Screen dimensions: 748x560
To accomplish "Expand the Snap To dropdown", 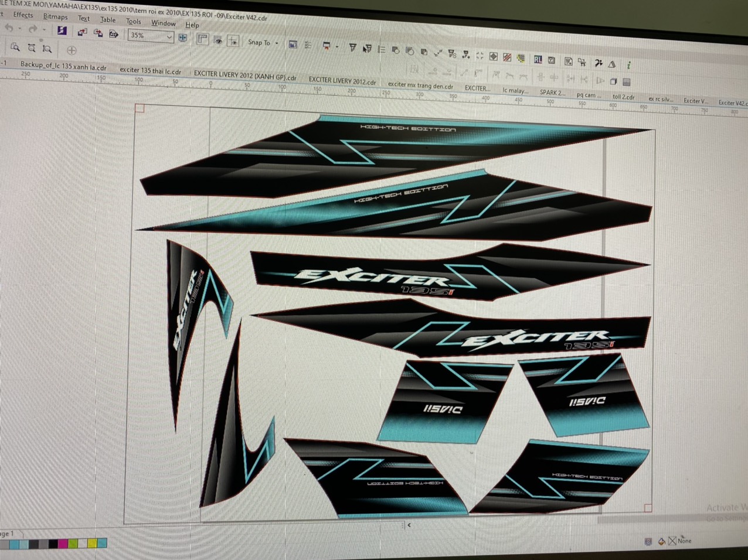I will [277, 43].
